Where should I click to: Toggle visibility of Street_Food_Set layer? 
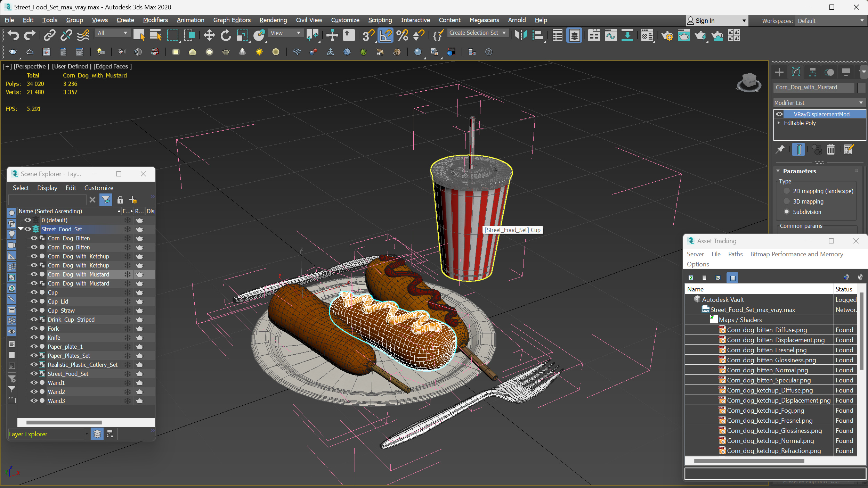click(x=27, y=229)
